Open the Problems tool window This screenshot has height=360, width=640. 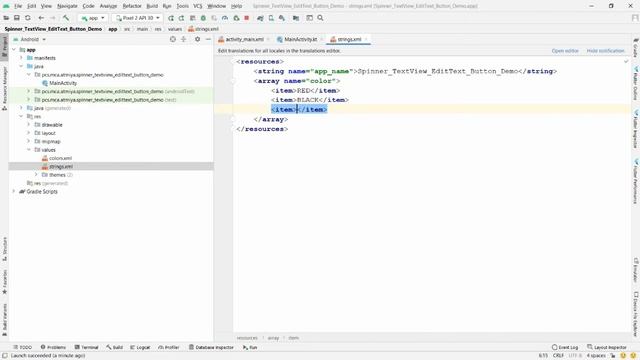coord(53,347)
